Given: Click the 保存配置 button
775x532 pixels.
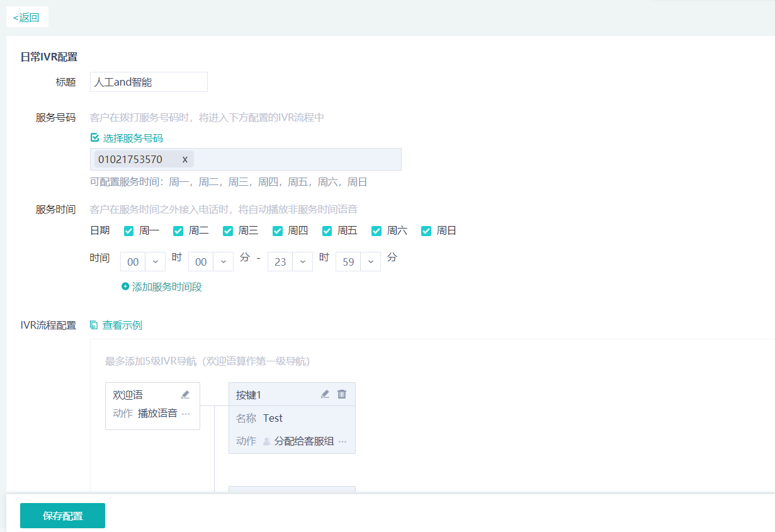Looking at the screenshot, I should 62,516.
